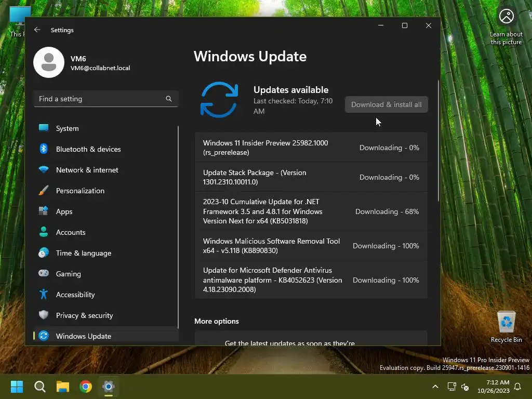Show hidden tray icons chevron
532x399 pixels.
coord(435,387)
